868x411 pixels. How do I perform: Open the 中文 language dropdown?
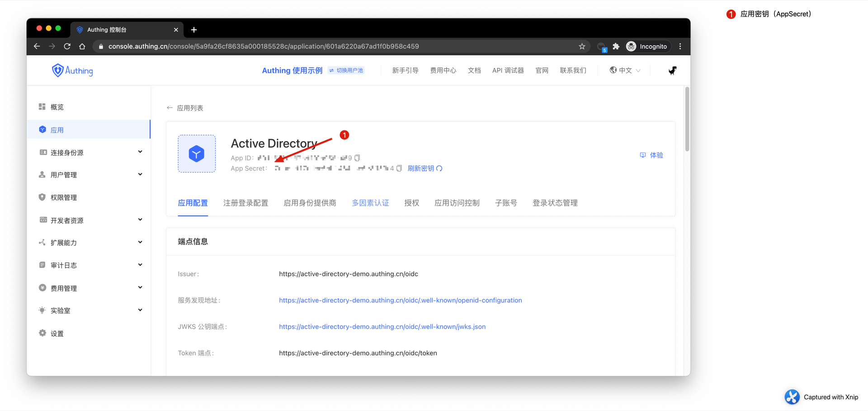point(625,70)
